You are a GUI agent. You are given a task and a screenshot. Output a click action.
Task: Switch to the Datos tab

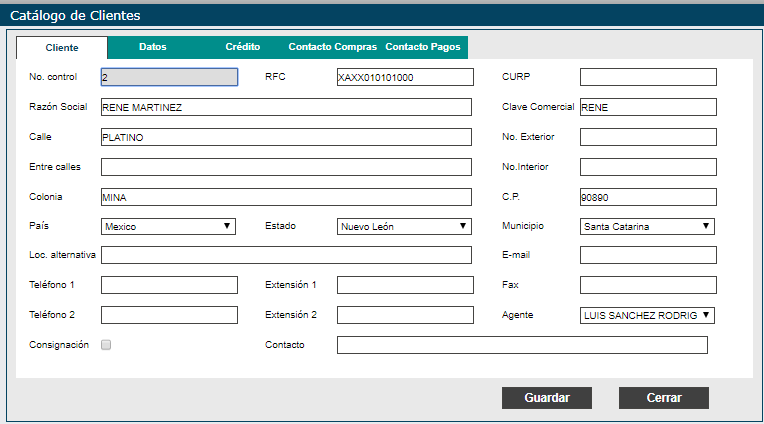tap(153, 47)
